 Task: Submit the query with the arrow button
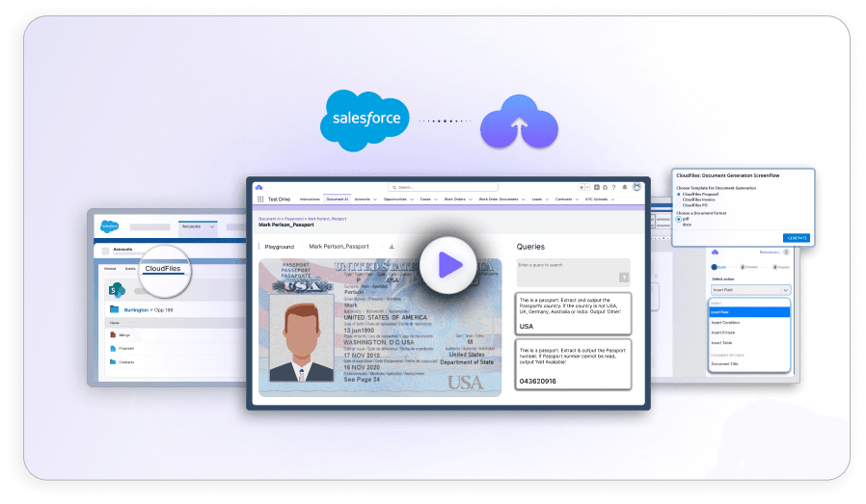624,278
